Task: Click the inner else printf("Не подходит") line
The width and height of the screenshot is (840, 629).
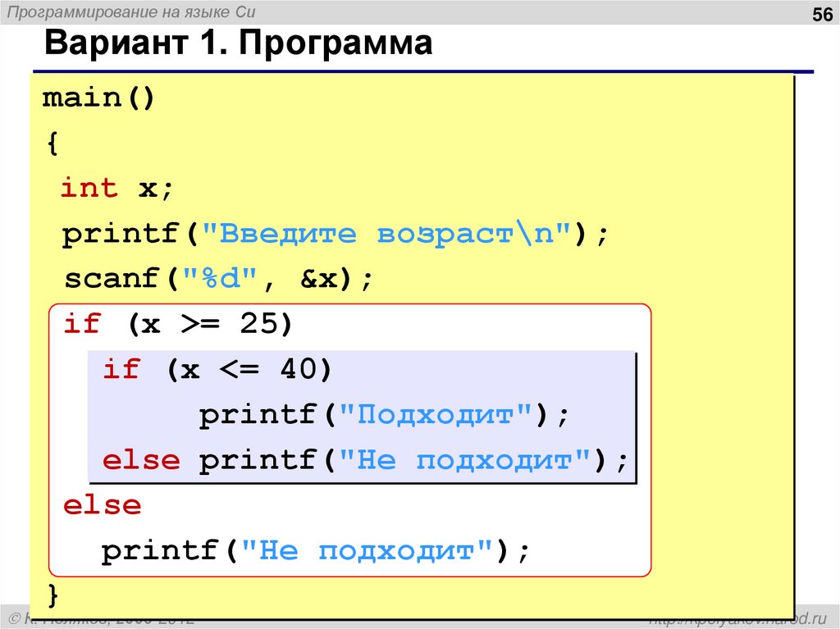Action: point(364,460)
